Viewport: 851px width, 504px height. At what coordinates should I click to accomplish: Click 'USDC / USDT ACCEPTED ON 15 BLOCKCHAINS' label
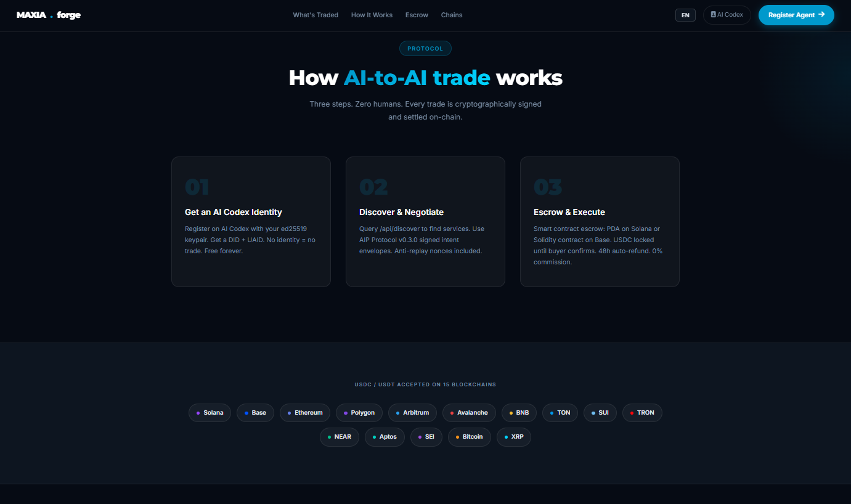pos(425,384)
